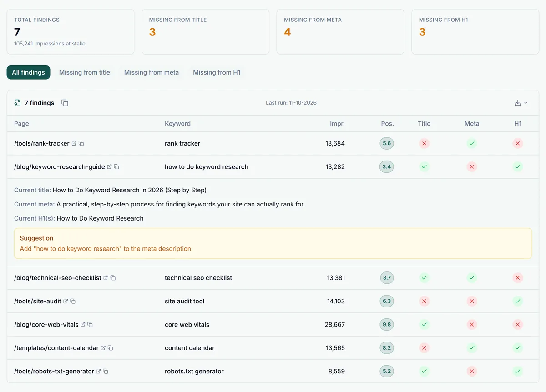546x392 pixels.
Task: Open external link for /blog/core-web-vitals
Action: point(83,325)
